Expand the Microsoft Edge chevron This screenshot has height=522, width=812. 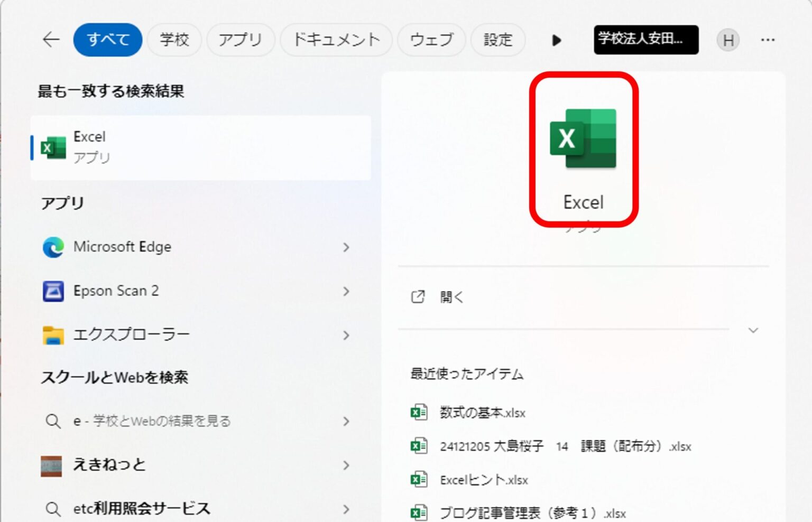coord(346,247)
